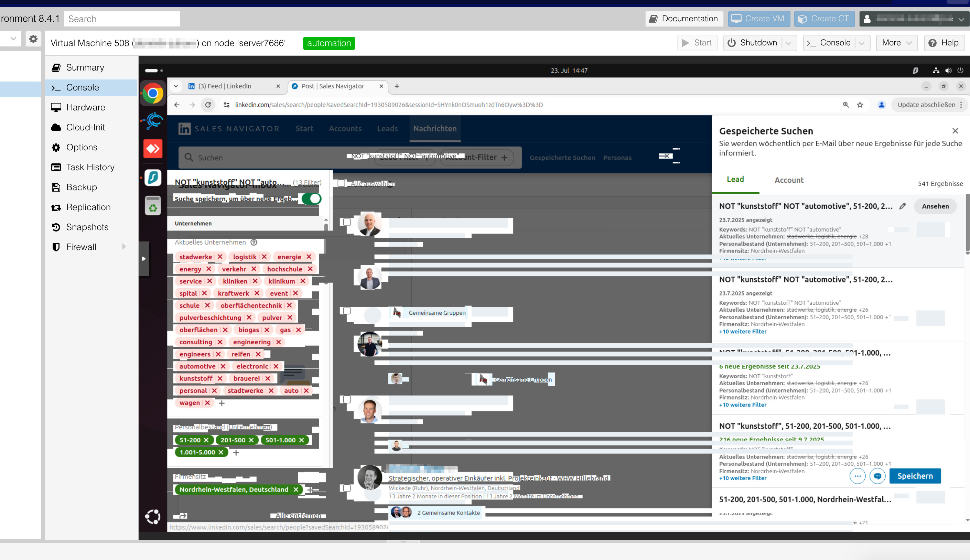Screen dimensions: 970x560
Task: Open the AnyDesk dock icon
Action: pyautogui.click(x=153, y=149)
